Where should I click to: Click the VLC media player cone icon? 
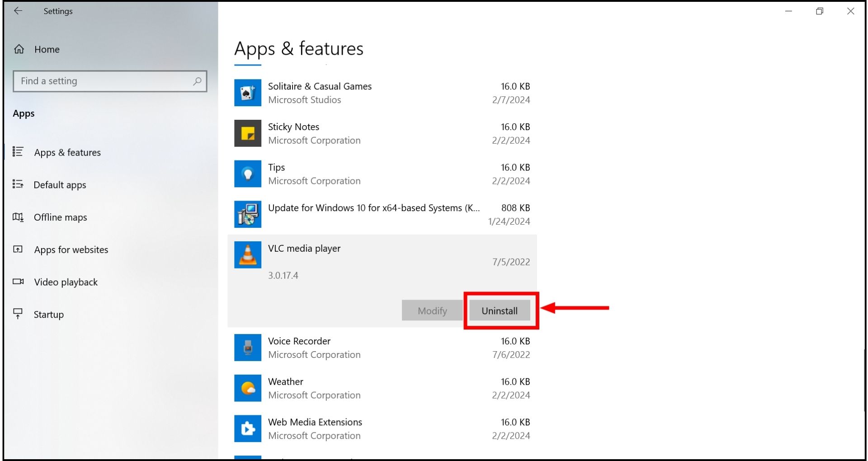point(247,255)
